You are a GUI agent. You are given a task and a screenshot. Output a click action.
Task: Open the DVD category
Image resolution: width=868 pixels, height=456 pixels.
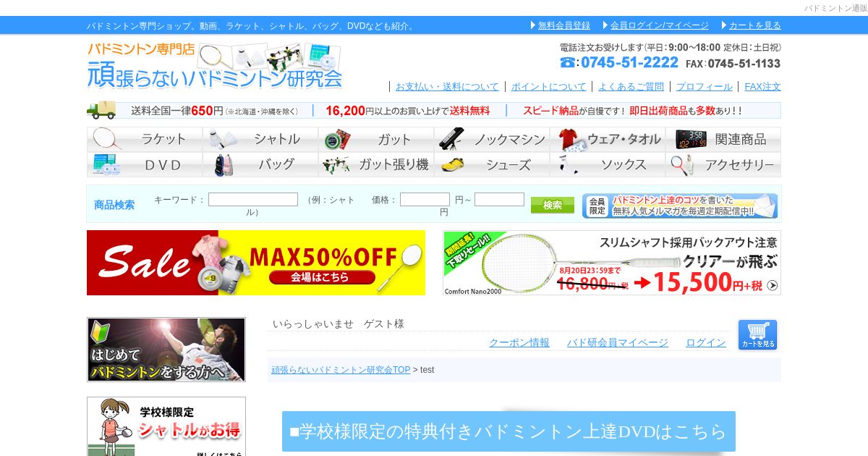point(145,164)
